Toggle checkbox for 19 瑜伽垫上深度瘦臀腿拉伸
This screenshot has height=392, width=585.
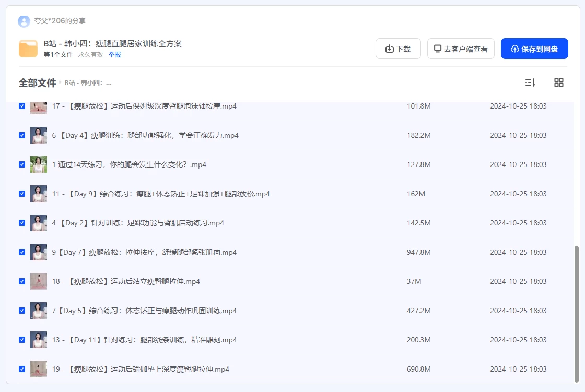click(22, 369)
